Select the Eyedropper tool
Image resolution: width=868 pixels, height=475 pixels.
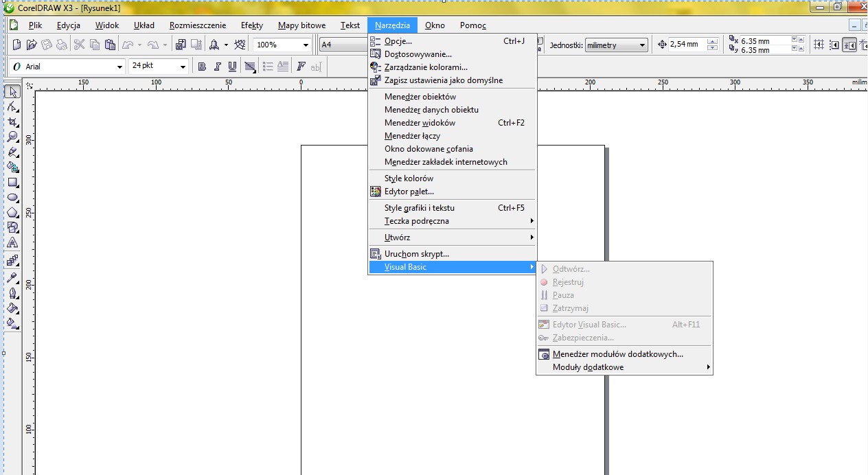click(x=12, y=278)
